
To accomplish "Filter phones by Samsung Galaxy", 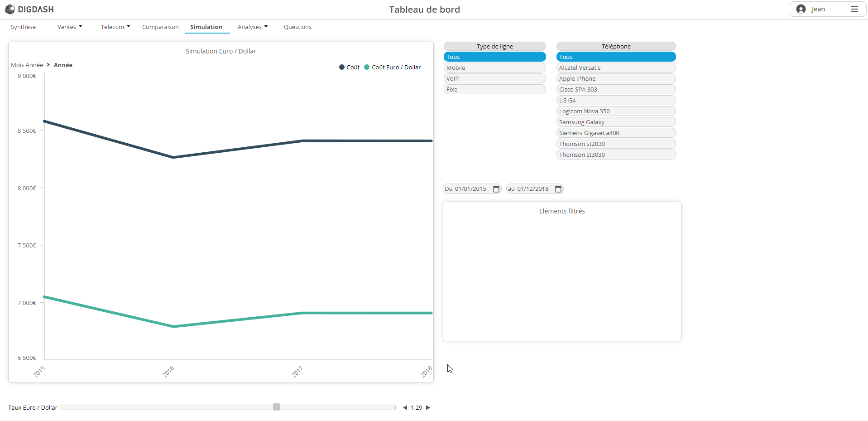I will coord(616,122).
